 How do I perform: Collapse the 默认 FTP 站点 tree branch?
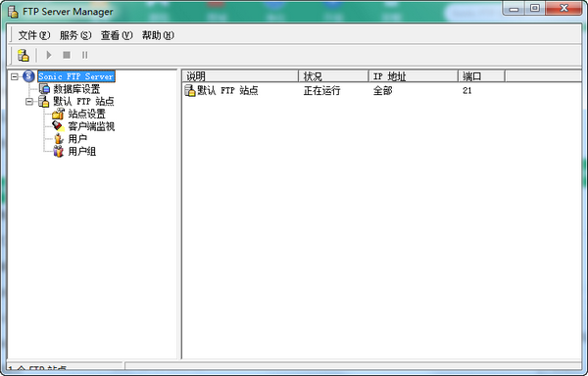(x=28, y=102)
